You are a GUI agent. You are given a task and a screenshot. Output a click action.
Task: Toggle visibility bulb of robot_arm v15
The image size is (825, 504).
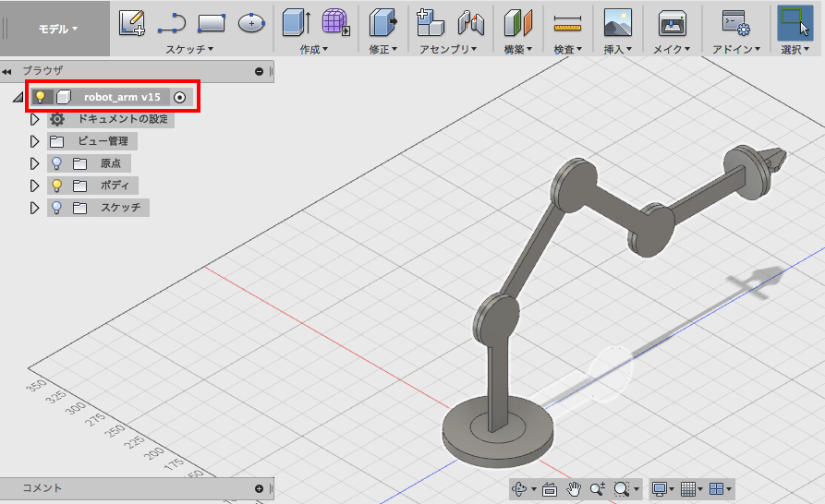pos(40,97)
